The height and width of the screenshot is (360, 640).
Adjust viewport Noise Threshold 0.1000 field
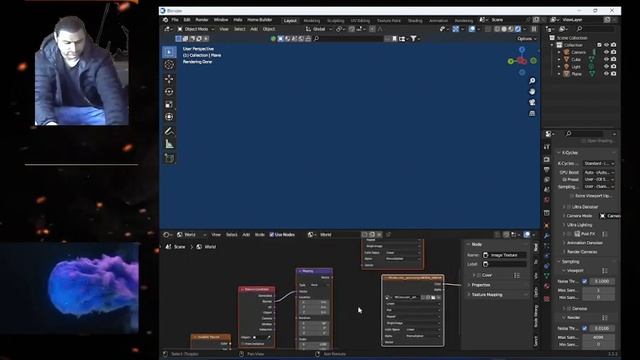pos(602,281)
